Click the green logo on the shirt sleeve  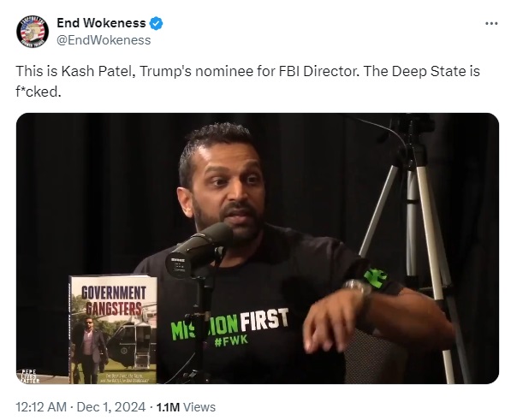(376, 278)
